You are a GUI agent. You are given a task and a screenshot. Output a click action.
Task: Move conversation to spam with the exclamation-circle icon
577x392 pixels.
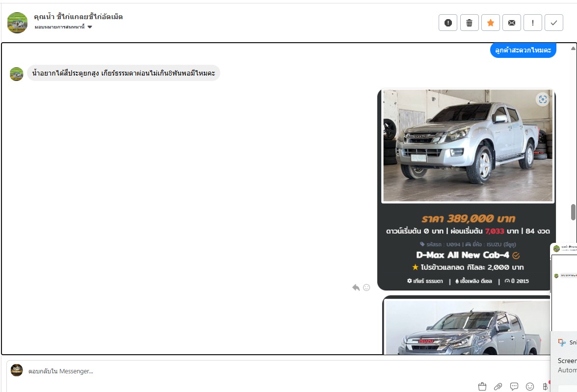click(x=448, y=23)
